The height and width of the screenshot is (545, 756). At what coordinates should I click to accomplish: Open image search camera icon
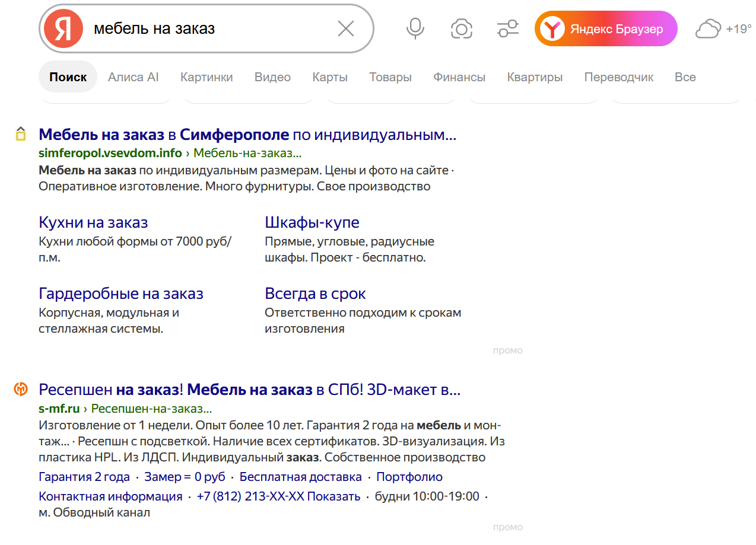click(x=462, y=28)
